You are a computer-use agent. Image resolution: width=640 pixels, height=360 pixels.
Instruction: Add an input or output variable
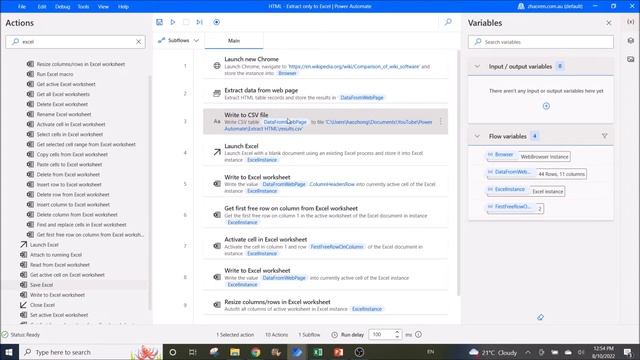pyautogui.click(x=546, y=106)
